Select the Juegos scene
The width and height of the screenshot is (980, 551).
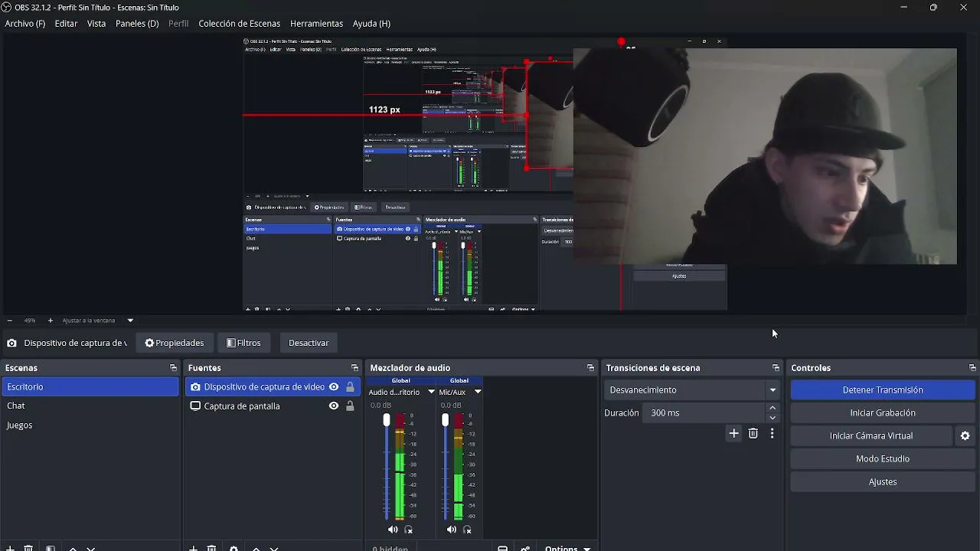(x=90, y=425)
